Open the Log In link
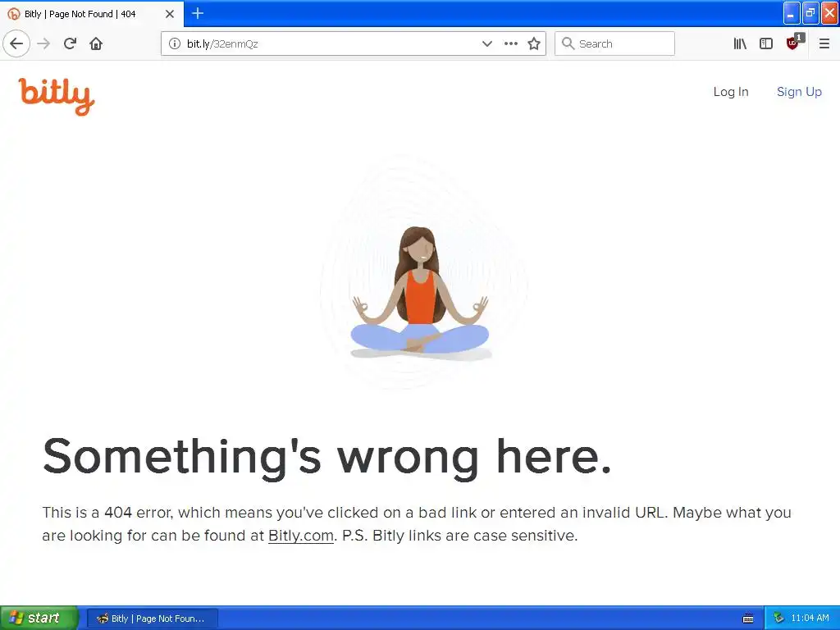 click(731, 92)
